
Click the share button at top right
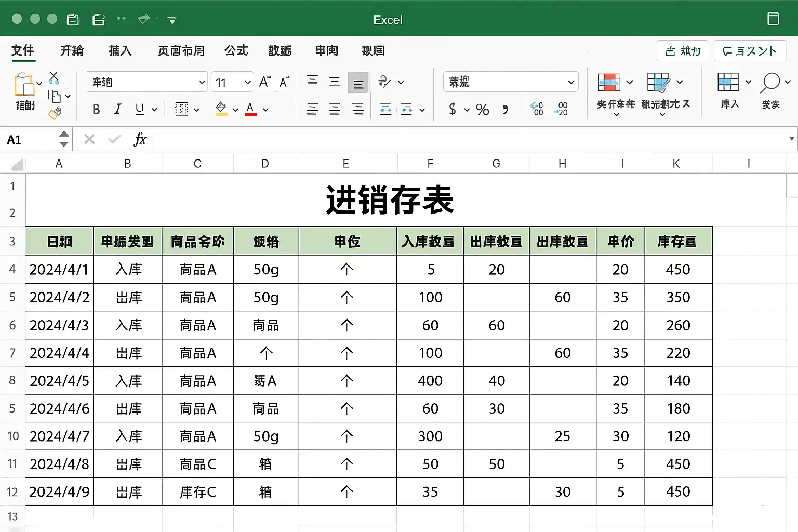(682, 51)
